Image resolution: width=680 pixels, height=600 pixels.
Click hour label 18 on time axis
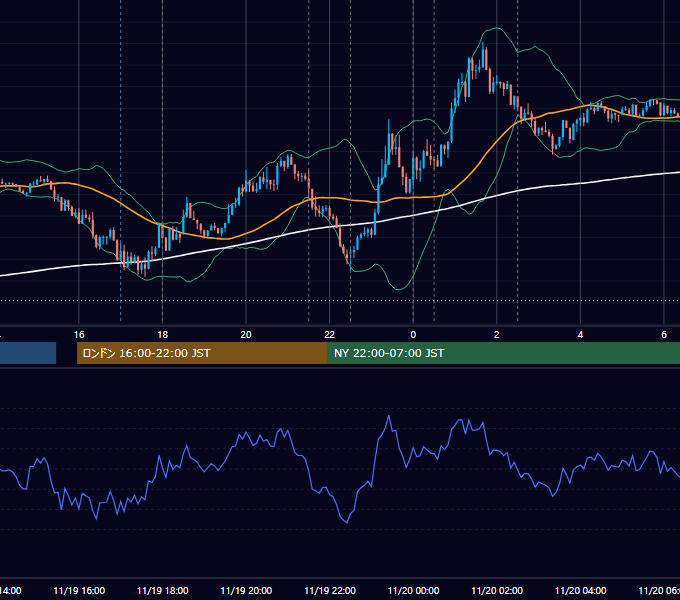(x=163, y=335)
